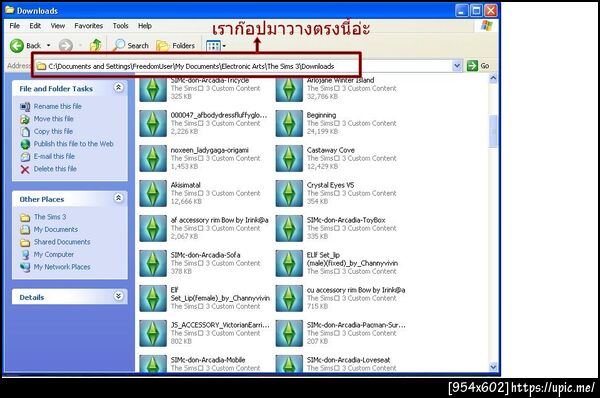Click the address bar path field
This screenshot has height=398, width=600.
click(243, 66)
